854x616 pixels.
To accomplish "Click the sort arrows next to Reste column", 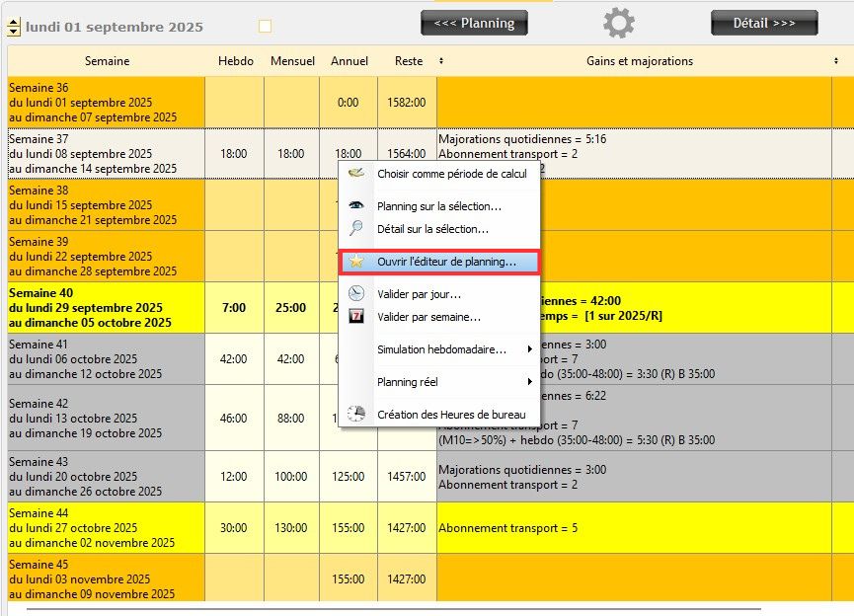I will pos(440,61).
